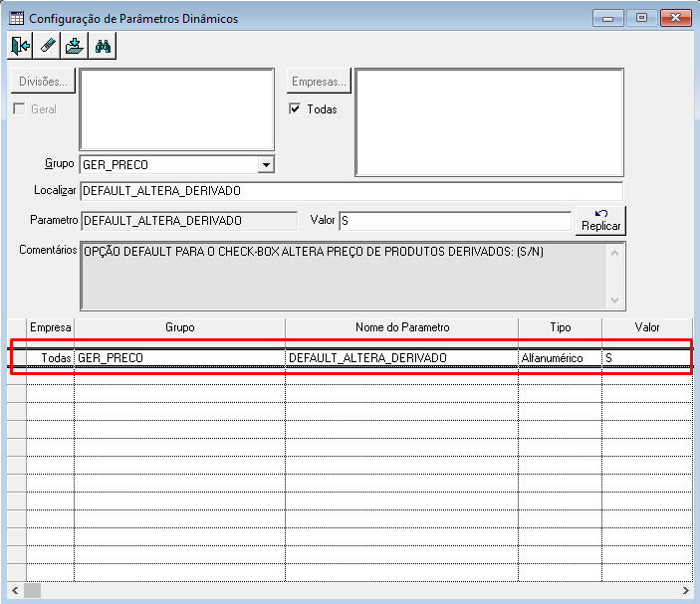Click the window title grid icon

point(17,18)
